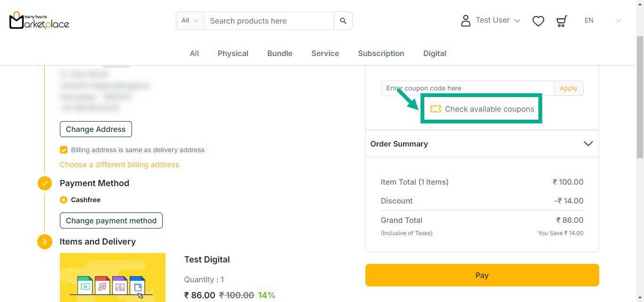Open the All search category dropdown
644x302 pixels.
(190, 21)
